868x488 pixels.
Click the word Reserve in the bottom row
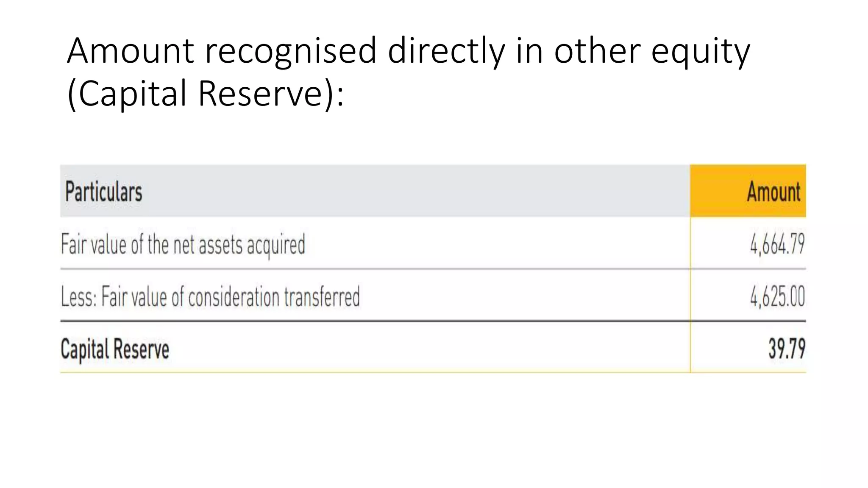pyautogui.click(x=141, y=349)
